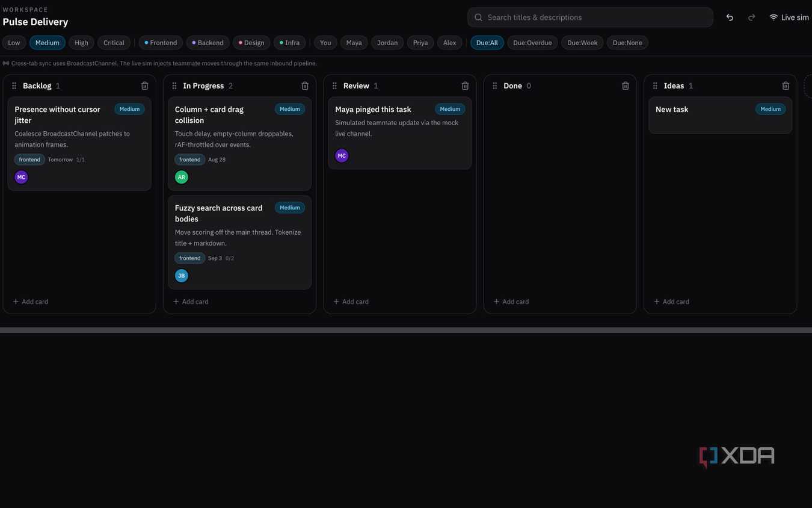Filter by assignee Priya
The image size is (812, 508).
[x=420, y=43]
